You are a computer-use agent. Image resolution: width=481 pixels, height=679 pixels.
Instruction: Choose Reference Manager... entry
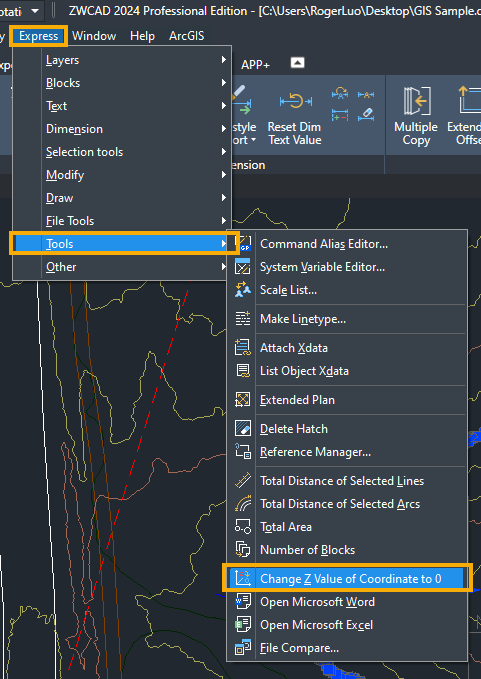coord(347,452)
